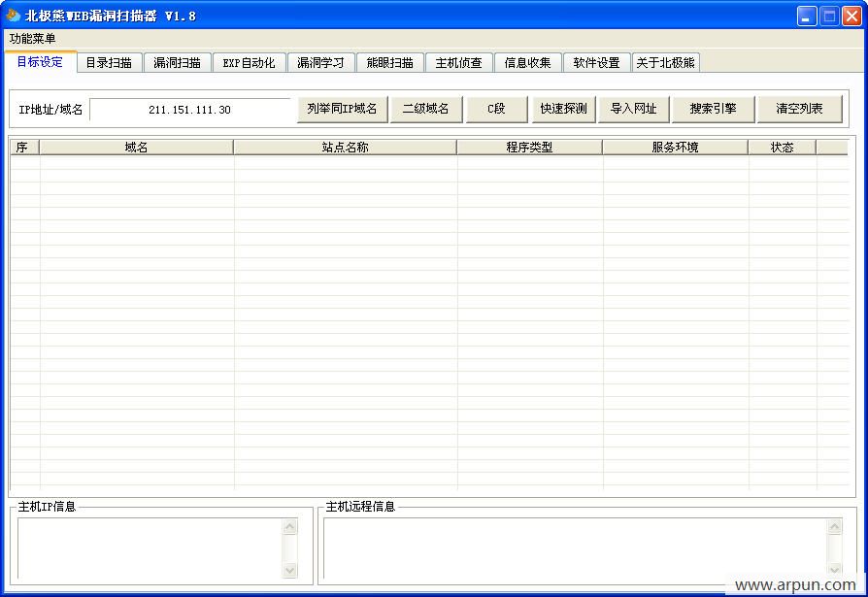Screen dimensions: 868x597
Task: Open the 漏洞扫描 tab
Action: tap(177, 62)
